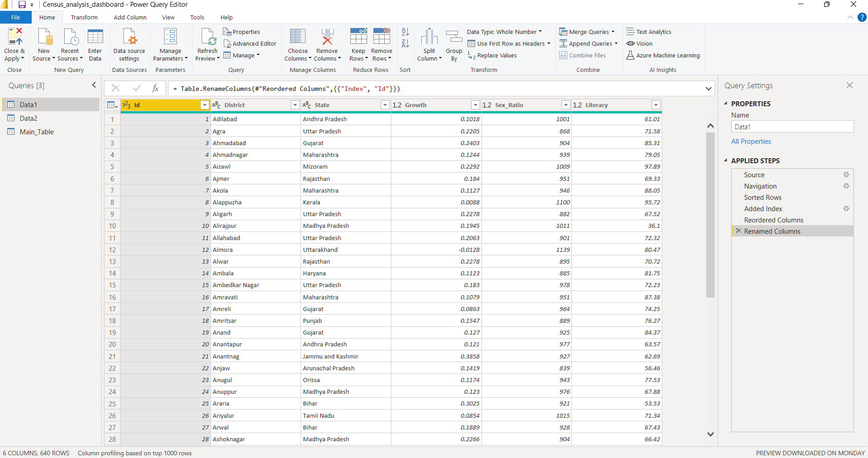Click the Group By transform icon
868x458 pixels.
click(453, 44)
